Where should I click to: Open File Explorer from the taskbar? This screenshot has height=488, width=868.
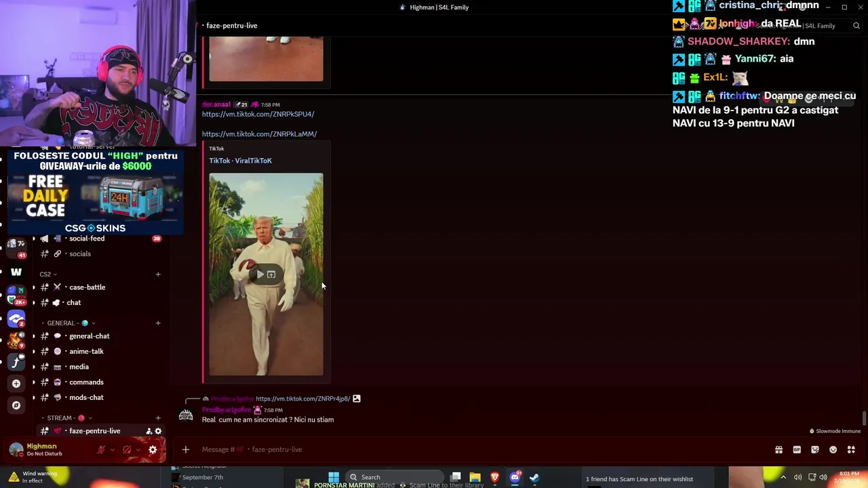click(x=475, y=477)
